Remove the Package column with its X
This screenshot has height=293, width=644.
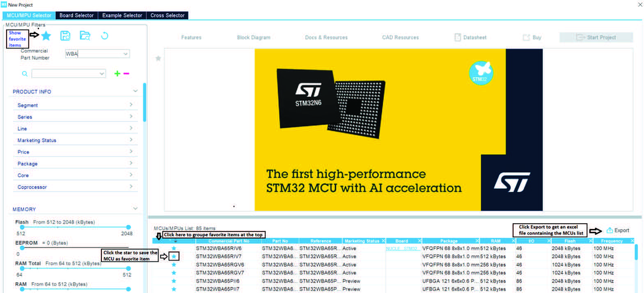(477, 241)
